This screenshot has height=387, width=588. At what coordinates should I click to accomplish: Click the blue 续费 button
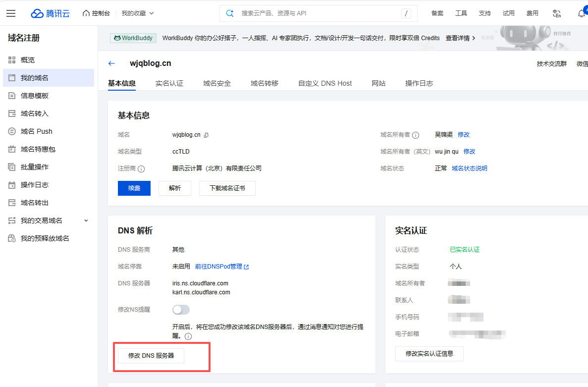click(134, 188)
